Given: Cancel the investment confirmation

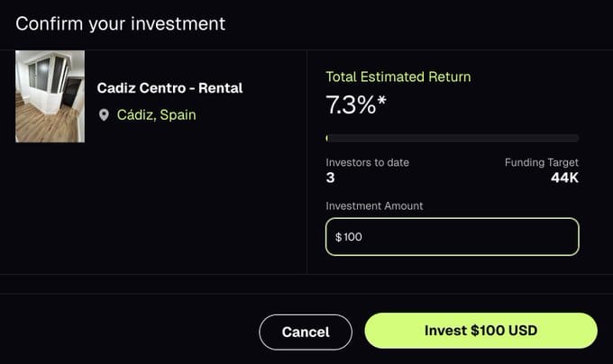Looking at the screenshot, I should tap(306, 332).
